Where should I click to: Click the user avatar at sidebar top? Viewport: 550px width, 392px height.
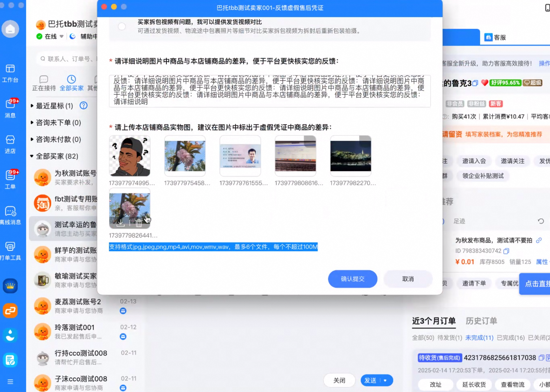(x=10, y=29)
